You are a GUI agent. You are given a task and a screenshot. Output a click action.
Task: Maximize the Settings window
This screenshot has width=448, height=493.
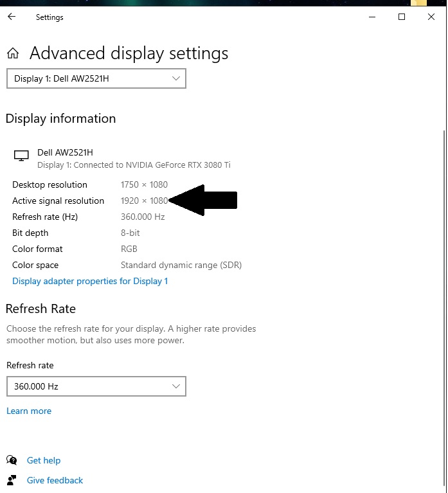point(402,17)
